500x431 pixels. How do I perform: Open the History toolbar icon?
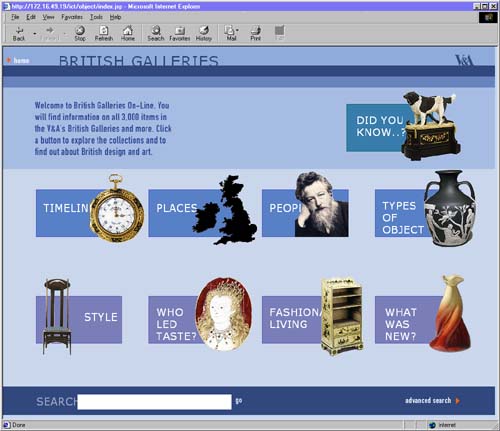point(204,33)
